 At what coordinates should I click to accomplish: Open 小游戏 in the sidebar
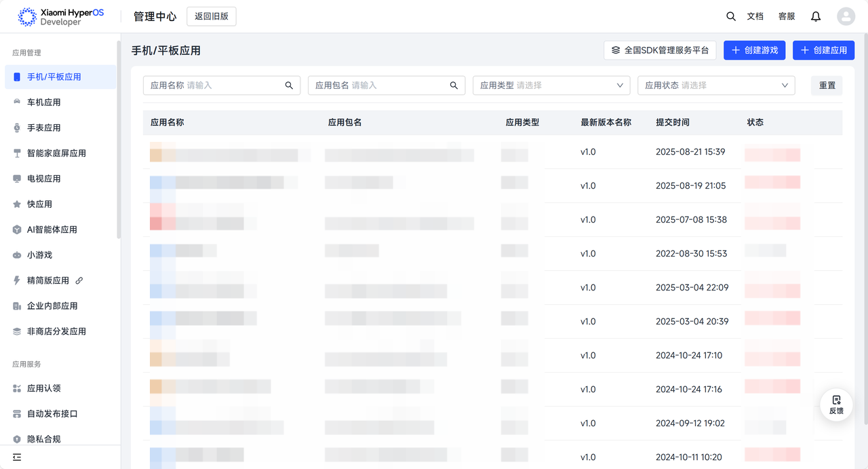[39, 255]
